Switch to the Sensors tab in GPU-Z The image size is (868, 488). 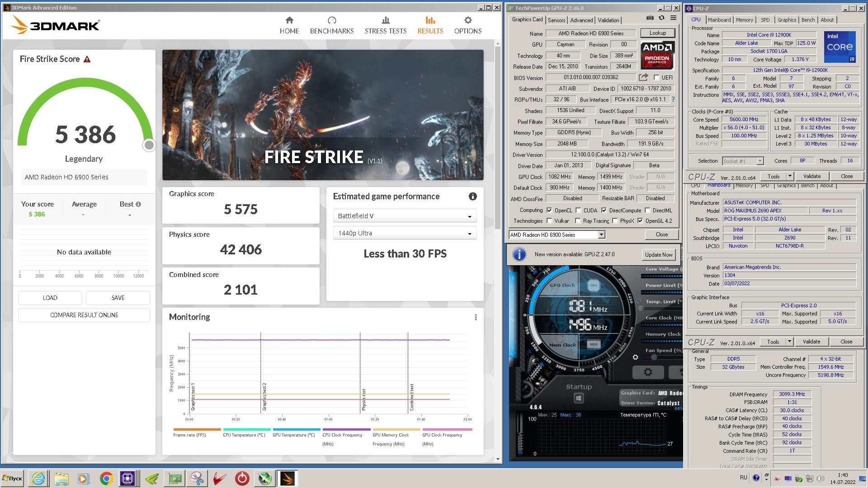tap(557, 20)
